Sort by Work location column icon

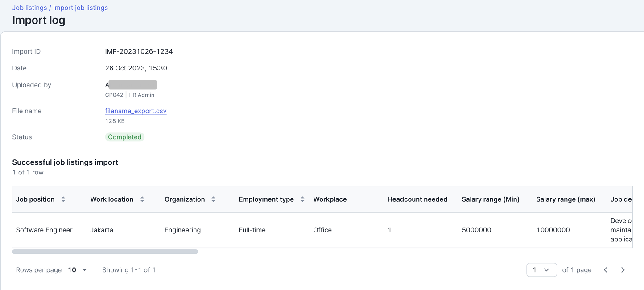click(x=142, y=199)
